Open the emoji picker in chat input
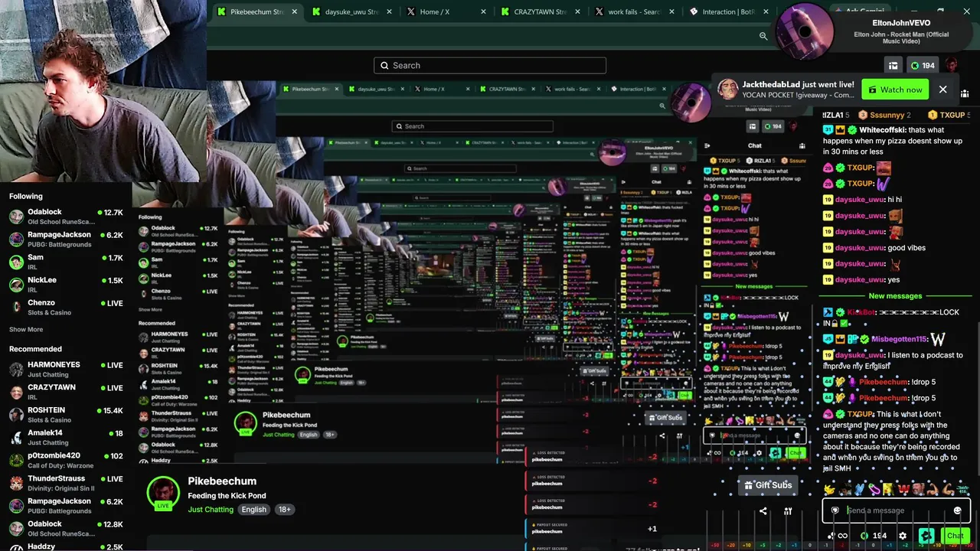Screen dimensions: 980x551 tap(957, 510)
